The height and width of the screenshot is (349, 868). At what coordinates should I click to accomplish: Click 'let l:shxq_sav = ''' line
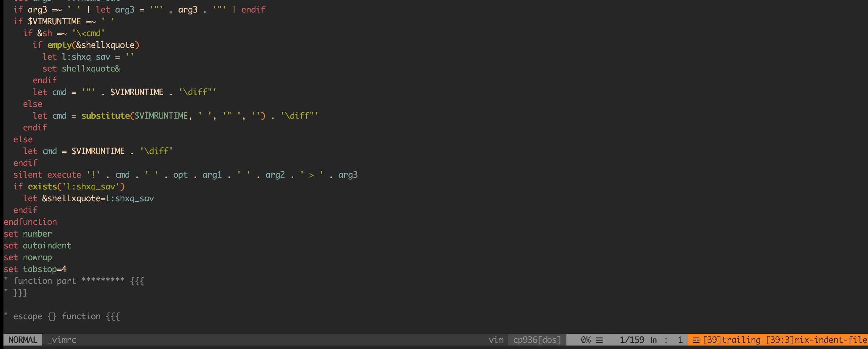(x=88, y=57)
